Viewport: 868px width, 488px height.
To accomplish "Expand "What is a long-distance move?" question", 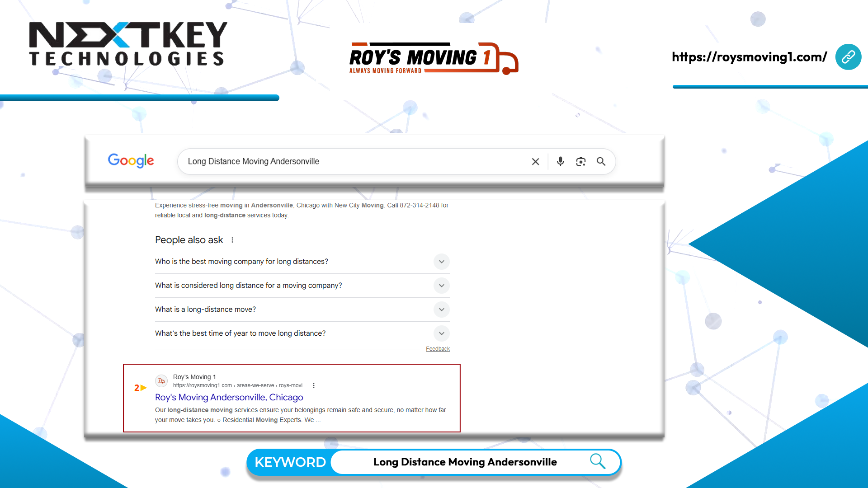I will 441,310.
